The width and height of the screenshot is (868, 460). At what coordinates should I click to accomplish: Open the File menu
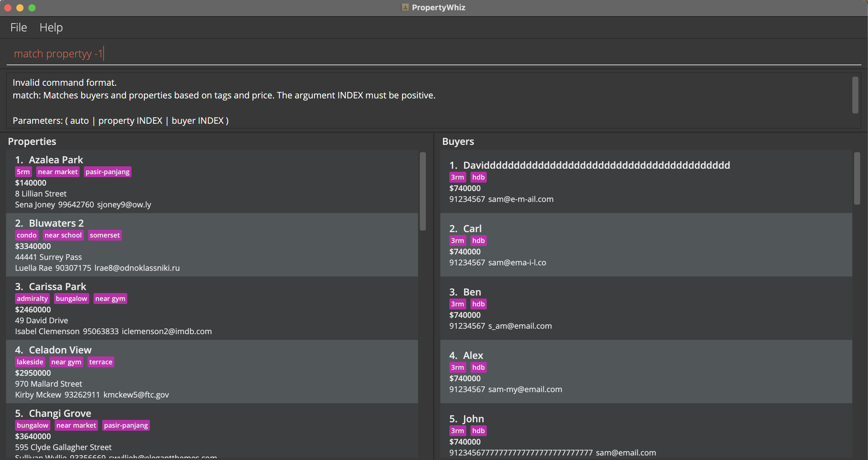[x=18, y=27]
